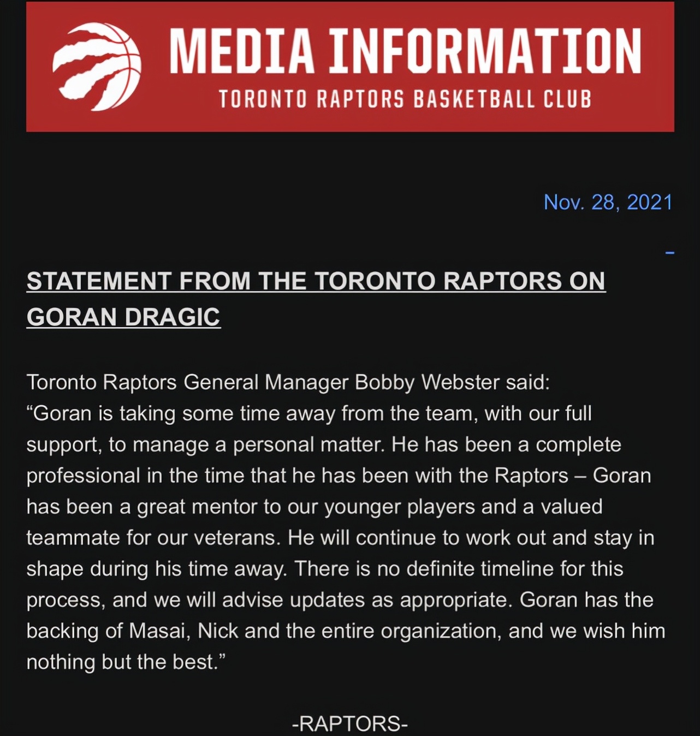Click the line starting "Goran is taking some time"

click(x=309, y=413)
